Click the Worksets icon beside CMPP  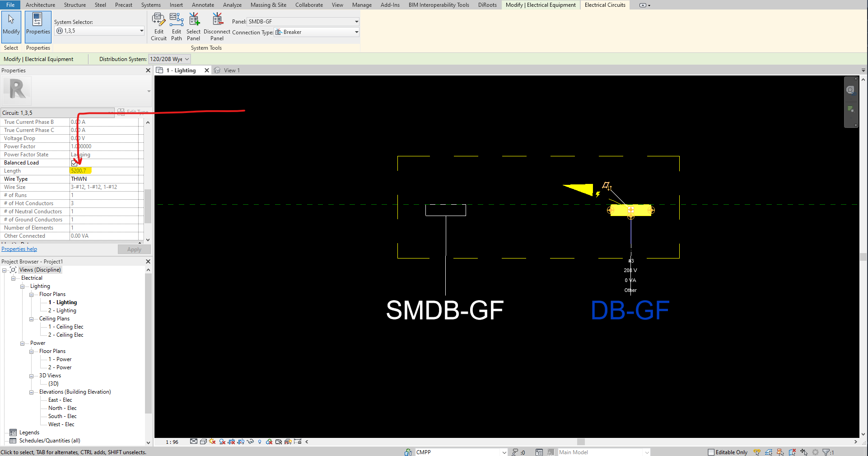coord(408,452)
